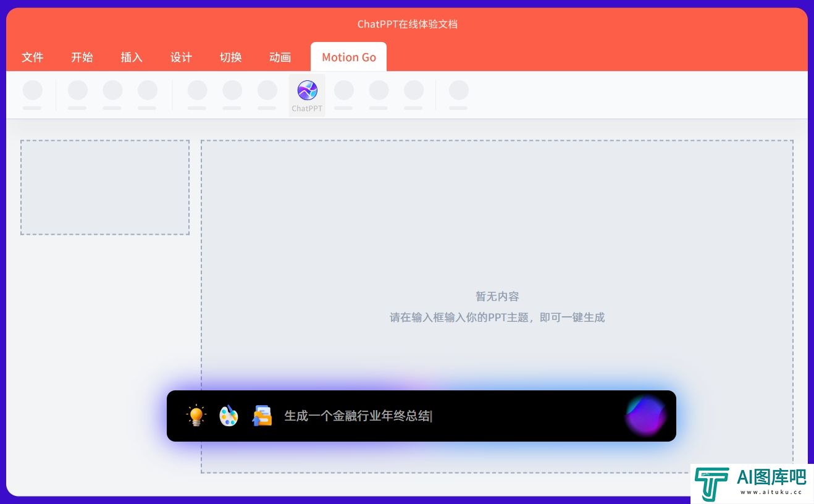This screenshot has height=504, width=814.
Task: Focus the prompt input with 生成一个金融行业年终总结
Action: pos(358,416)
